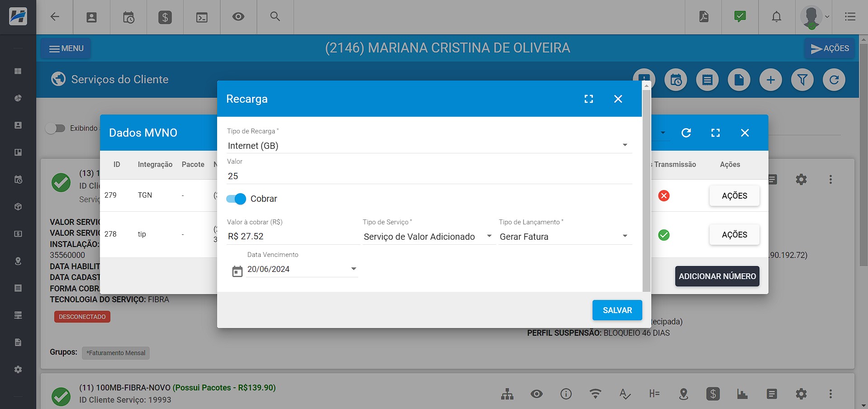Screen dimensions: 868x409
Task: Open user avatar account menu
Action: click(814, 17)
